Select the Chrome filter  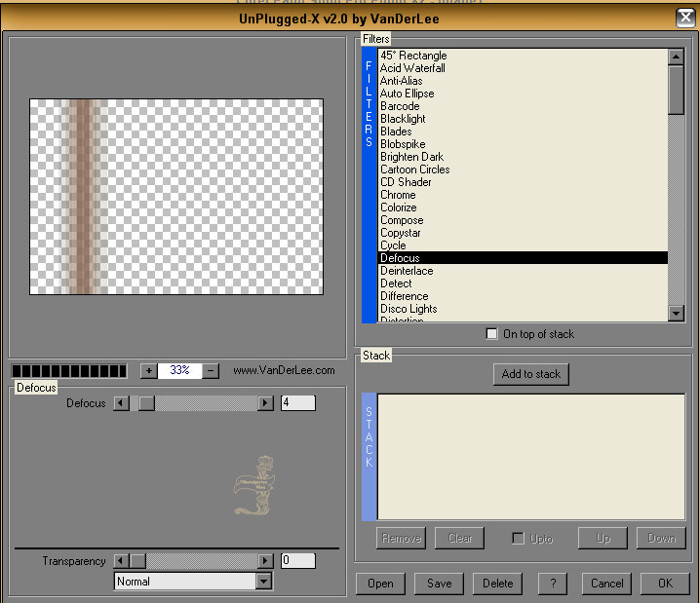pos(523,195)
